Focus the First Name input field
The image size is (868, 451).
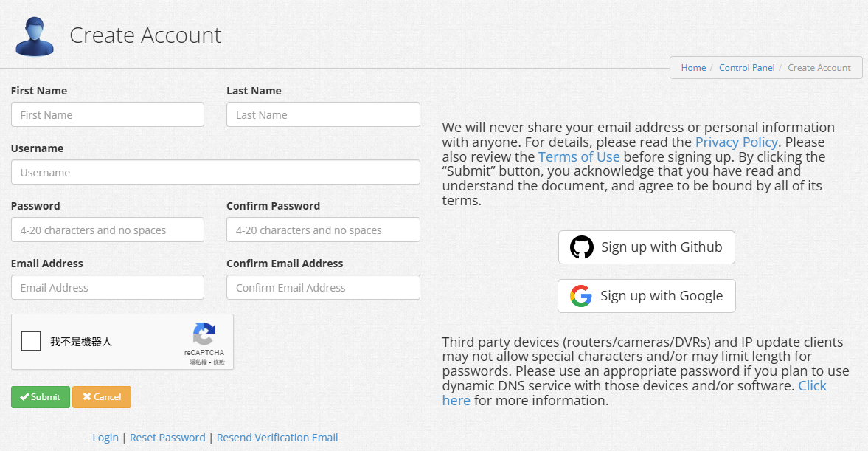[x=108, y=115]
